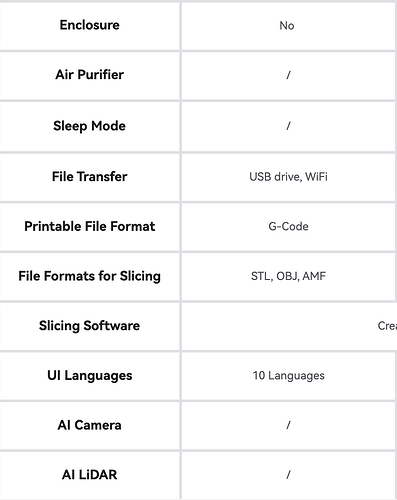Select the 'No' enclosure value
Viewport: 397px width, 500px height.
[x=287, y=26]
